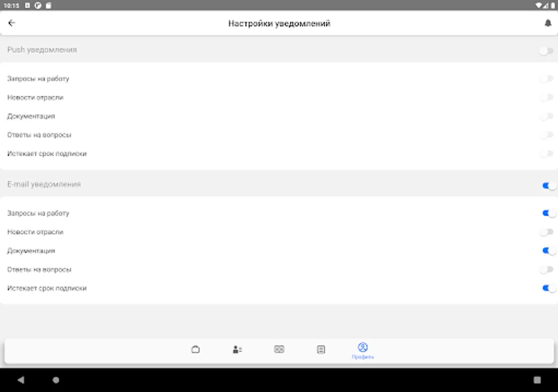The height and width of the screenshot is (392, 558).
Task: Turn off e-mail Документация switch
Action: tap(549, 251)
